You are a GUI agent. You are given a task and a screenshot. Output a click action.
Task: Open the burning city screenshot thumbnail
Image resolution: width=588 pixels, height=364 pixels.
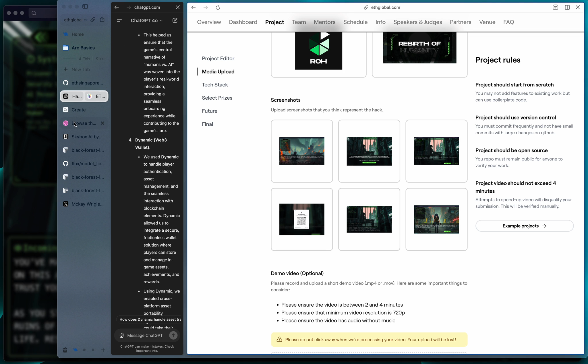point(302,151)
